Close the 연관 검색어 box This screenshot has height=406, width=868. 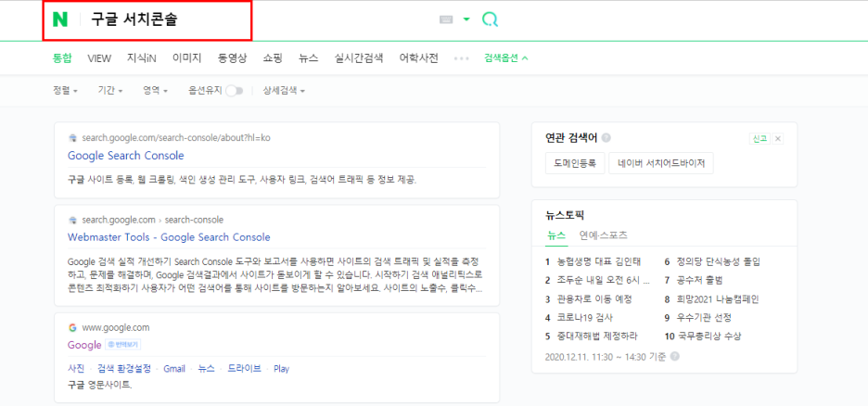(x=778, y=138)
